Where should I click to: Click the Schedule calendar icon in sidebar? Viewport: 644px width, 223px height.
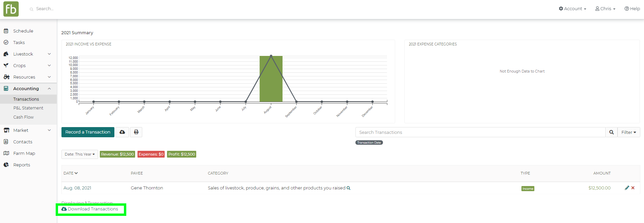(x=6, y=31)
